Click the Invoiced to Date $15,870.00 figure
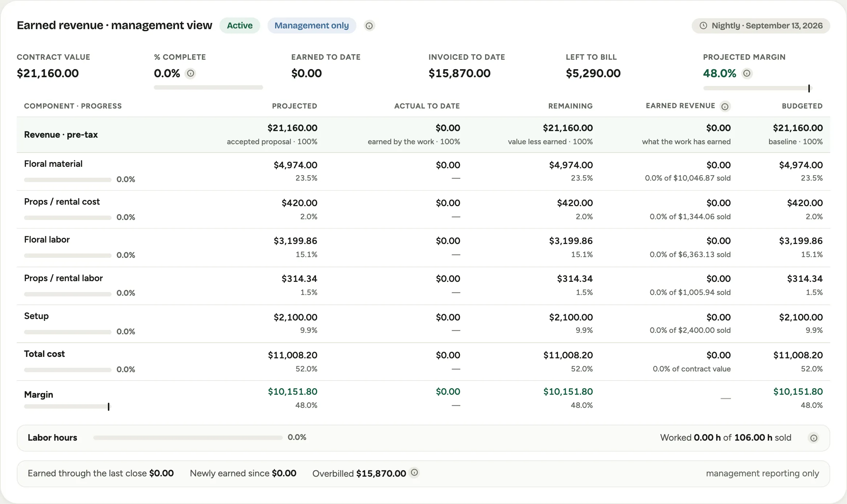Viewport: 847px width, 504px height. pos(460,74)
